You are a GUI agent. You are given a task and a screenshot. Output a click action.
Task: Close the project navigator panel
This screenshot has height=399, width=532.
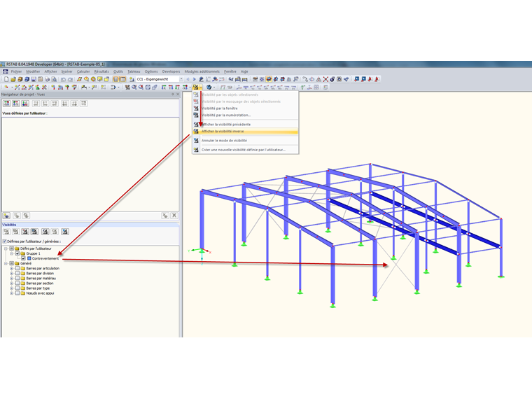coord(177,94)
